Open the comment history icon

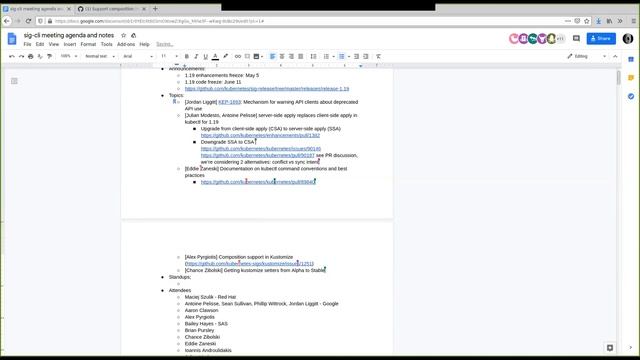click(x=576, y=38)
